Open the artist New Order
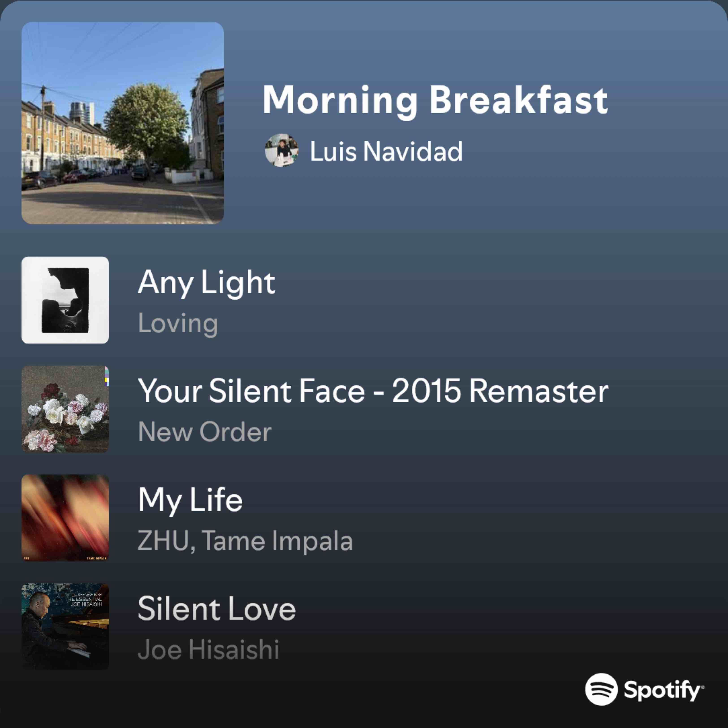Viewport: 728px width, 728px height. click(205, 432)
